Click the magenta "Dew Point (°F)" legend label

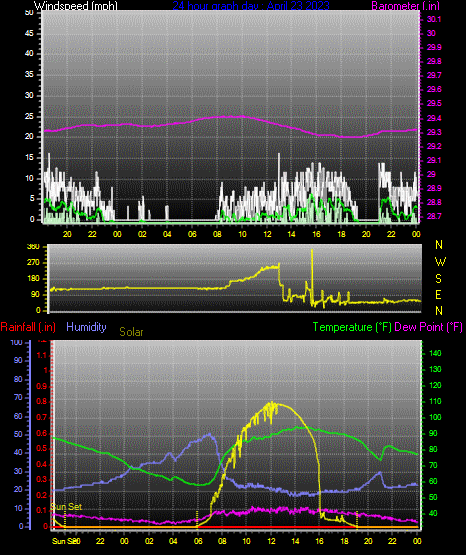coord(428,327)
